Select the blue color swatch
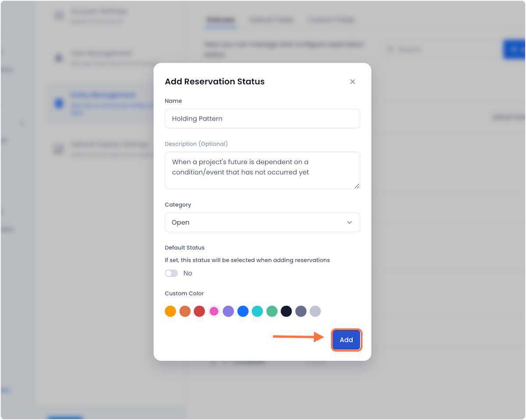Image resolution: width=526 pixels, height=420 pixels. click(x=243, y=311)
